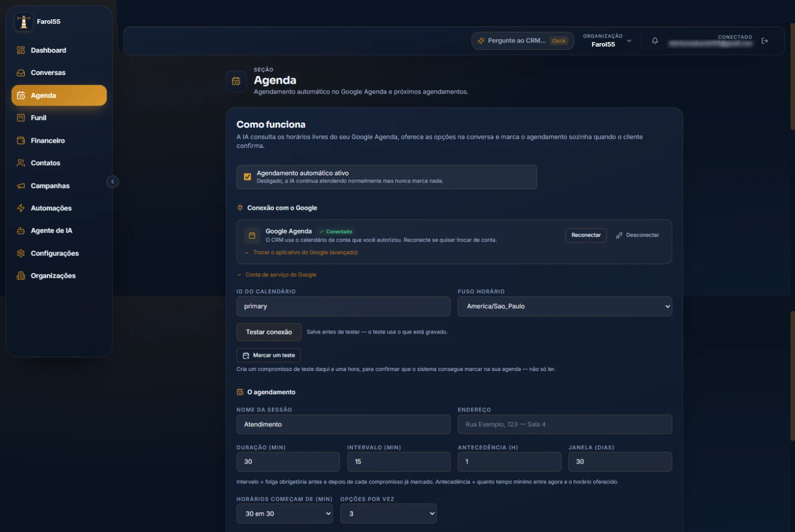Click the Farol55 lighthouse logo
The height and width of the screenshot is (532, 795).
click(23, 22)
